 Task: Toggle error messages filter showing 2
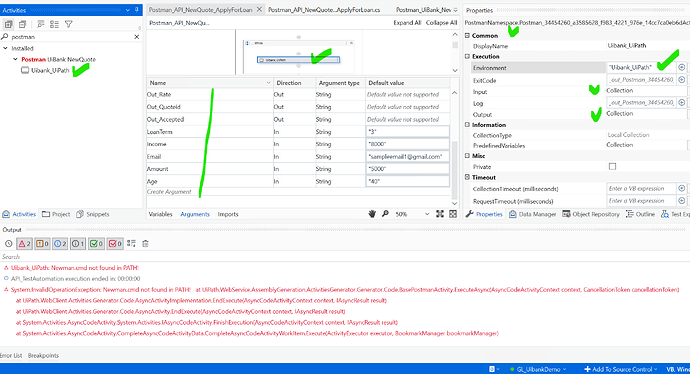coord(24,243)
